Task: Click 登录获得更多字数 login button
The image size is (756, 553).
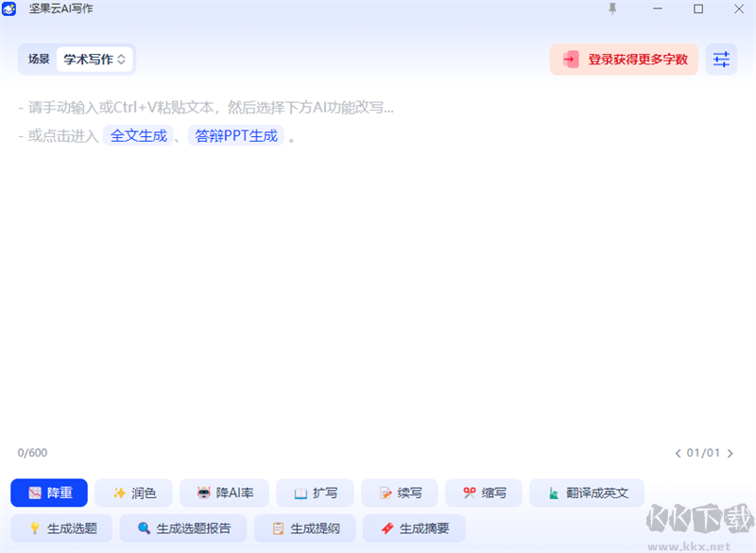Action: [x=624, y=60]
